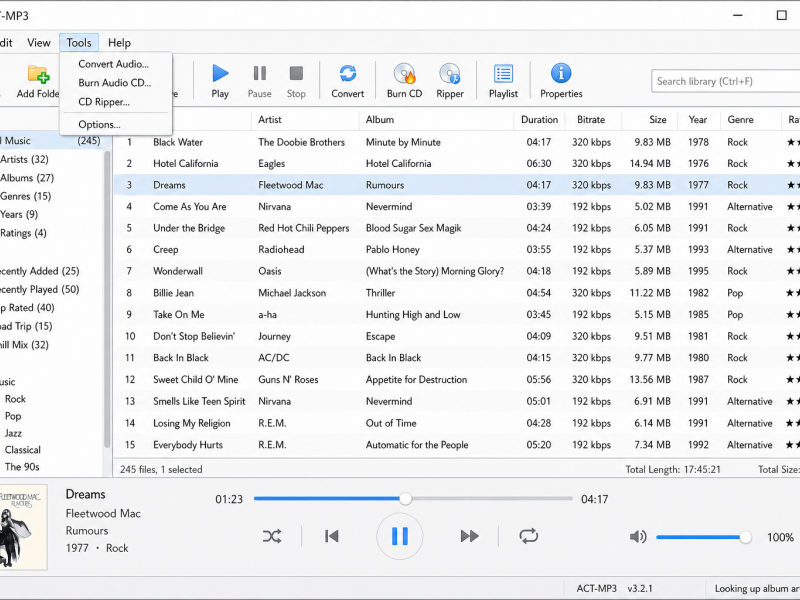Choose Convert Audio... from Tools menu
Image resolution: width=800 pixels, height=600 pixels.
tap(113, 64)
